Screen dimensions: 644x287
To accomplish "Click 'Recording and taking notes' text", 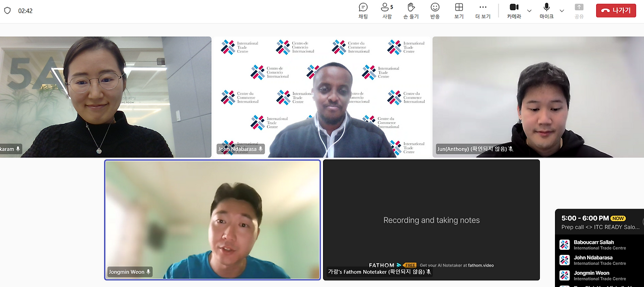I will 432,220.
